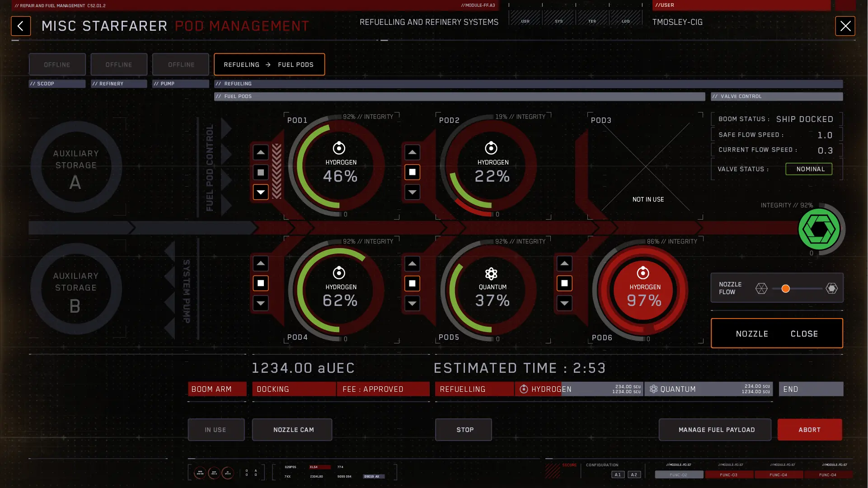Click the SHIP DOCKED boom status value
868x488 pixels.
click(805, 119)
